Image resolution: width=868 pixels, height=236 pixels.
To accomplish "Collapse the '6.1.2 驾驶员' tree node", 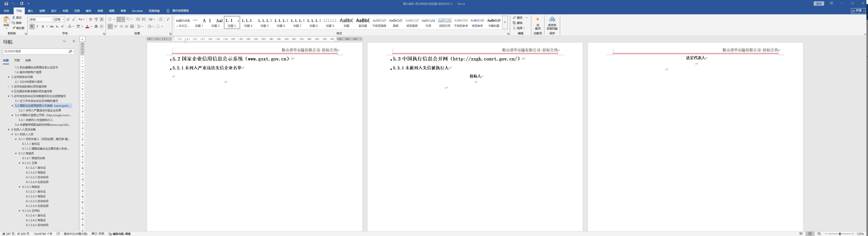I will [16, 153].
